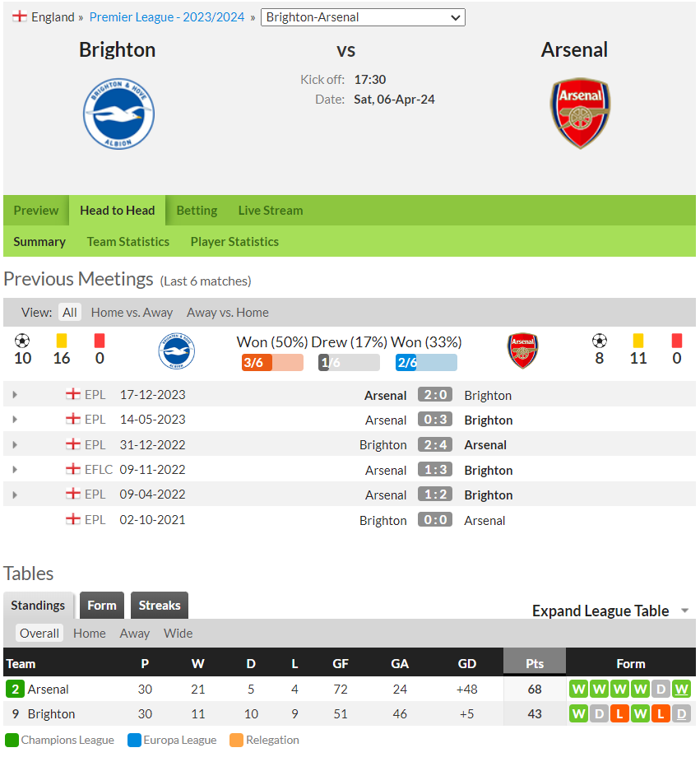Click small Brighton crest in meetings summary

pyautogui.click(x=177, y=351)
